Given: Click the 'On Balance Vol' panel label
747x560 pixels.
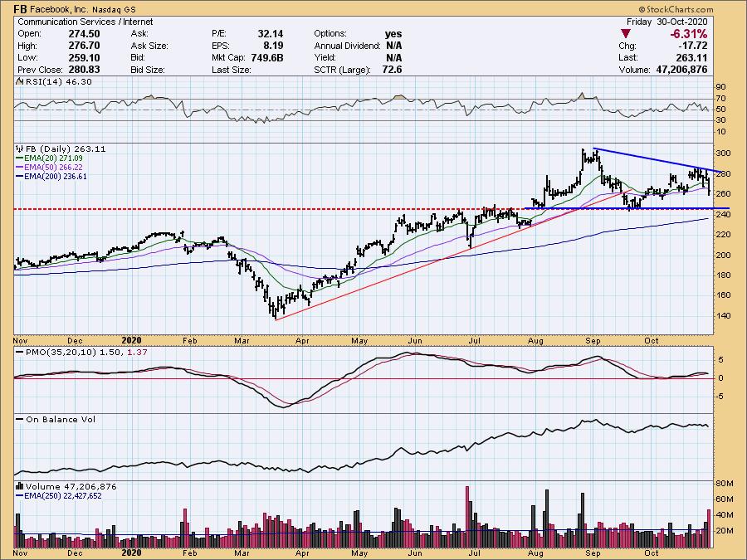Looking at the screenshot, I should pyautogui.click(x=61, y=419).
